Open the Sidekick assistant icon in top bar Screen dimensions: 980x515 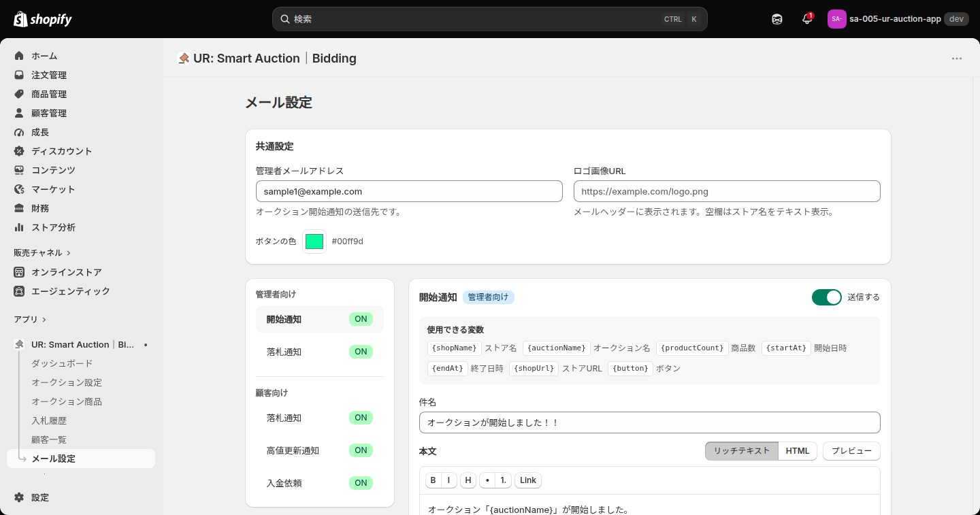click(x=777, y=19)
